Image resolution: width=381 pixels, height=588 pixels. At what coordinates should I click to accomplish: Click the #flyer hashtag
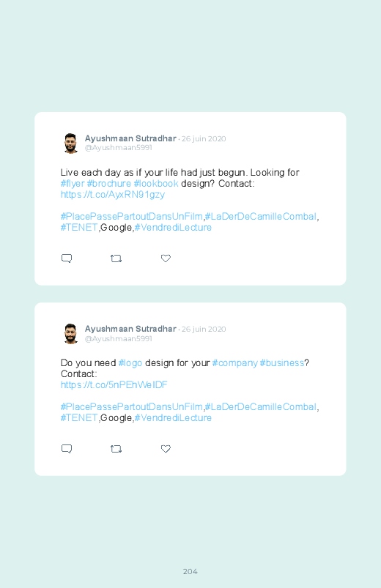[x=73, y=184]
